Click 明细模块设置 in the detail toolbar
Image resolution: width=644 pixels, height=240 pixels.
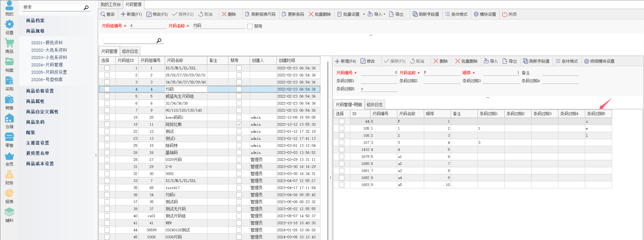click(x=599, y=61)
